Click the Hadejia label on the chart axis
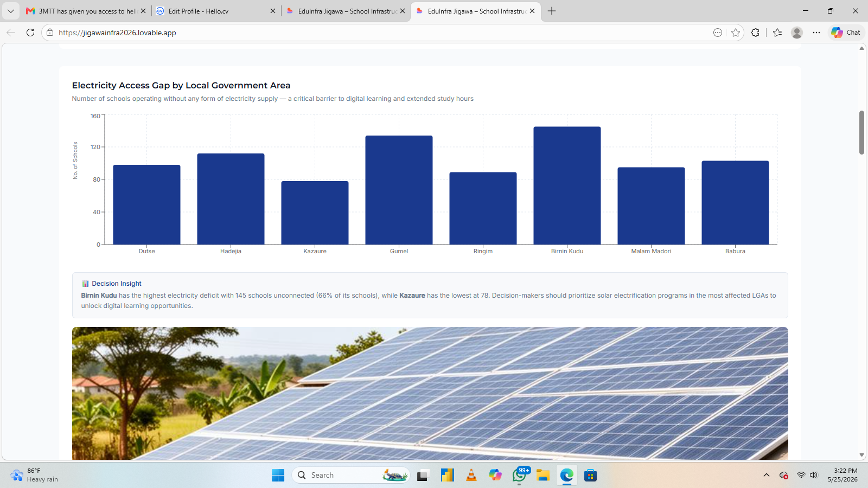This screenshot has width=868, height=488. (x=231, y=251)
